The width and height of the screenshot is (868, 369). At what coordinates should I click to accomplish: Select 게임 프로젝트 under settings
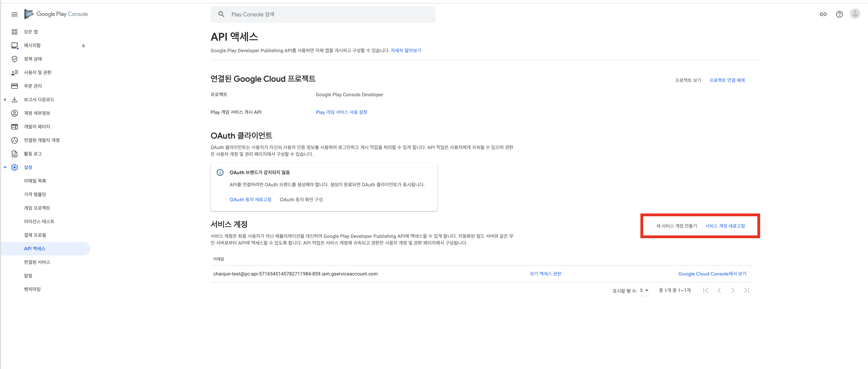coord(37,208)
